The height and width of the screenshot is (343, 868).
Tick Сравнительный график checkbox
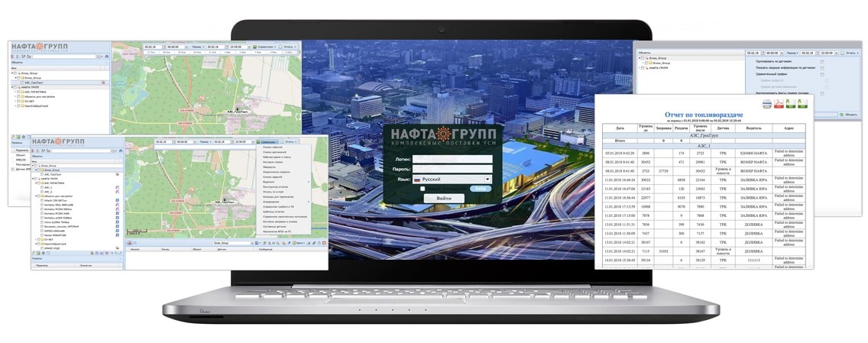[x=822, y=75]
